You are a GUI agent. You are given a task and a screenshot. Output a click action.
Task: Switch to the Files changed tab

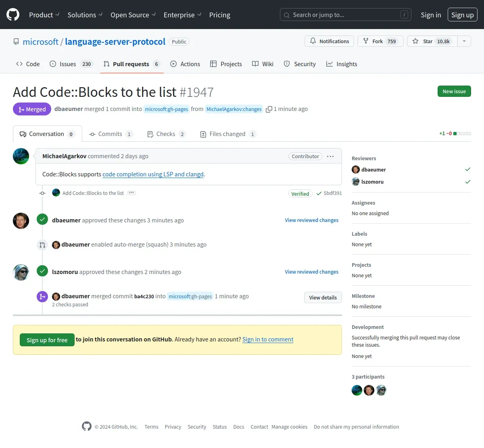point(228,134)
